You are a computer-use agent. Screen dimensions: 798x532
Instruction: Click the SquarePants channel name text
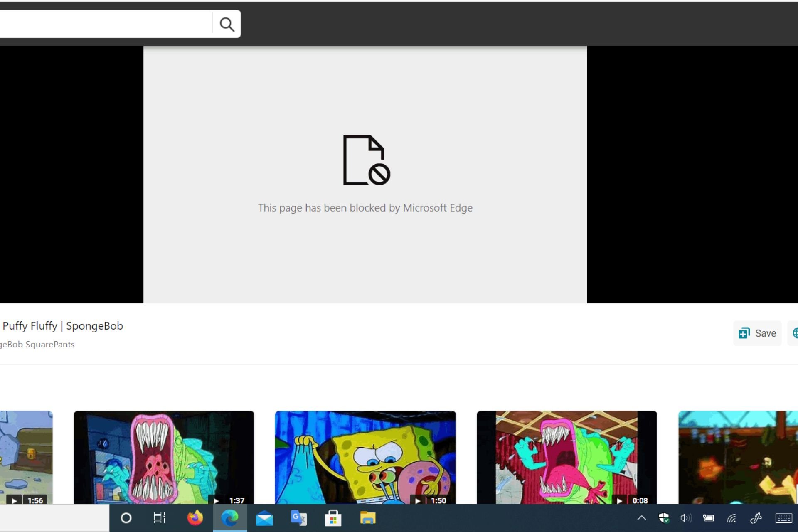pyautogui.click(x=37, y=345)
